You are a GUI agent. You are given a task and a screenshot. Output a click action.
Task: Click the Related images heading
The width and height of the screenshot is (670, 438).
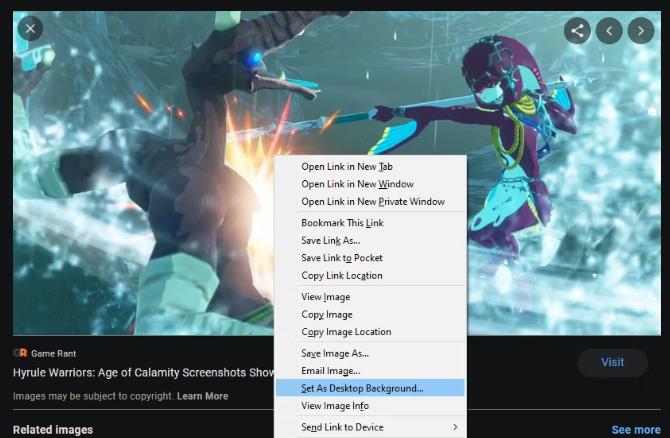(x=53, y=430)
